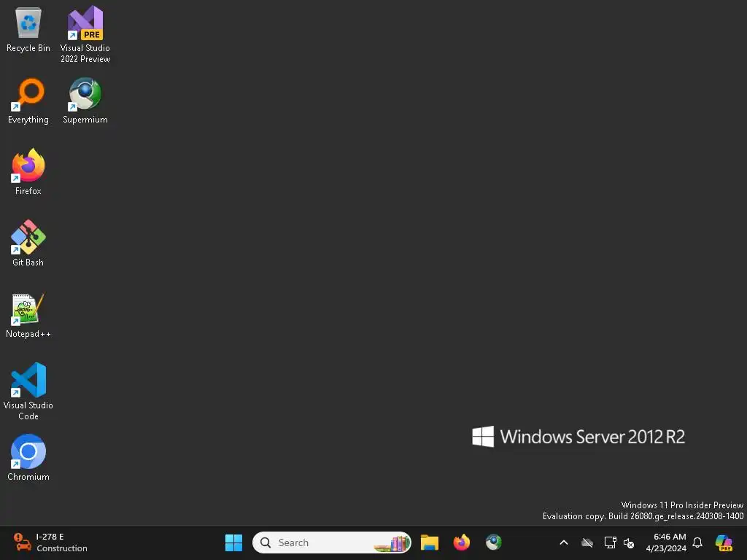This screenshot has width=747, height=560.
Task: Click the OneDrive cloud tray icon
Action: (x=587, y=542)
